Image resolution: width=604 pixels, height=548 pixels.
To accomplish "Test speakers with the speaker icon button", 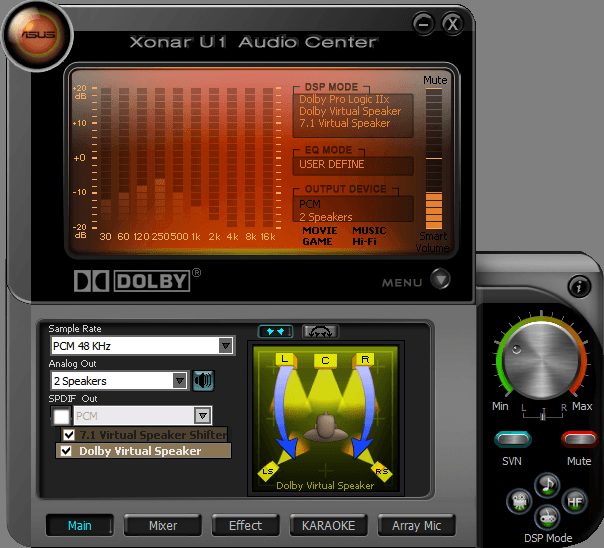I will (x=203, y=381).
